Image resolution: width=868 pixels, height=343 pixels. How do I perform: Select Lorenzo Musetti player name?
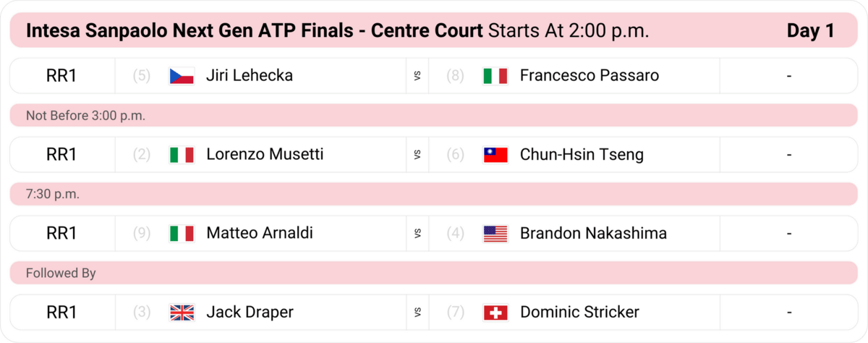click(265, 155)
